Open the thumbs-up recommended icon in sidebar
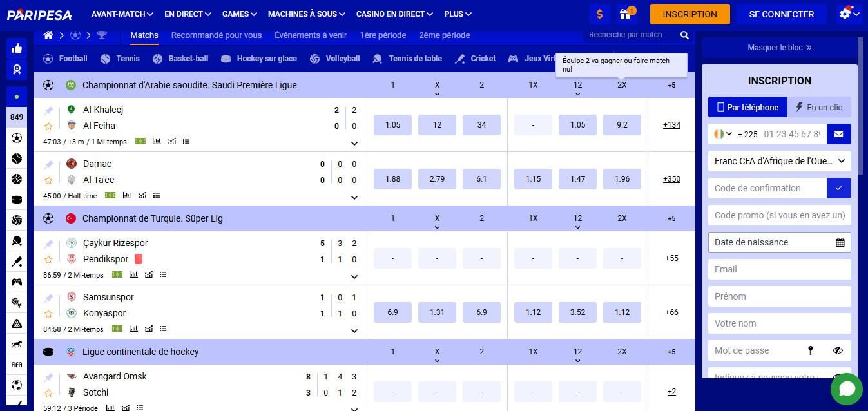Image resolution: width=868 pixels, height=411 pixels. [x=17, y=48]
